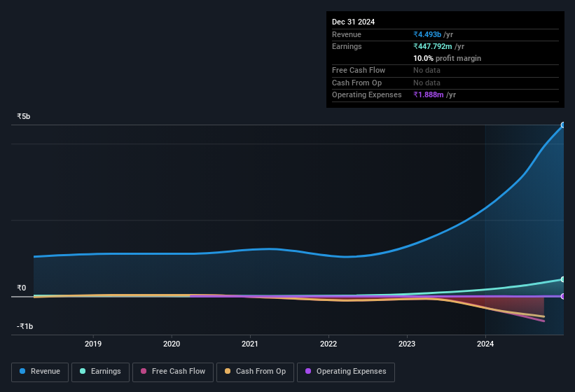Click the 2022 x-axis label

(x=328, y=344)
